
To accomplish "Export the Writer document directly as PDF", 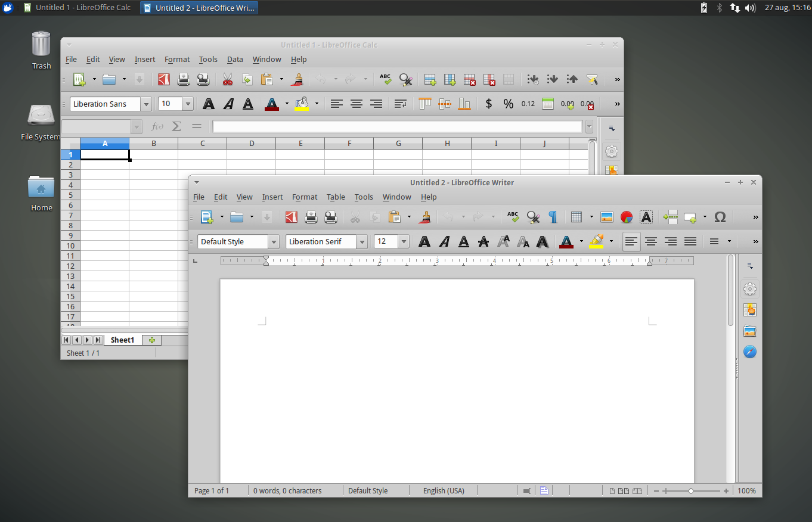I will (x=292, y=217).
